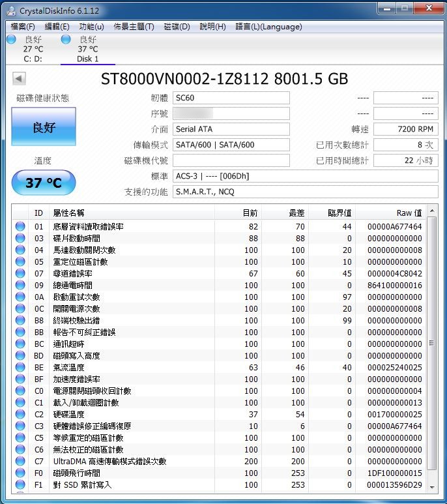Click the status orb in row C7
Viewport: 447px width, 504px height.
tap(20, 461)
